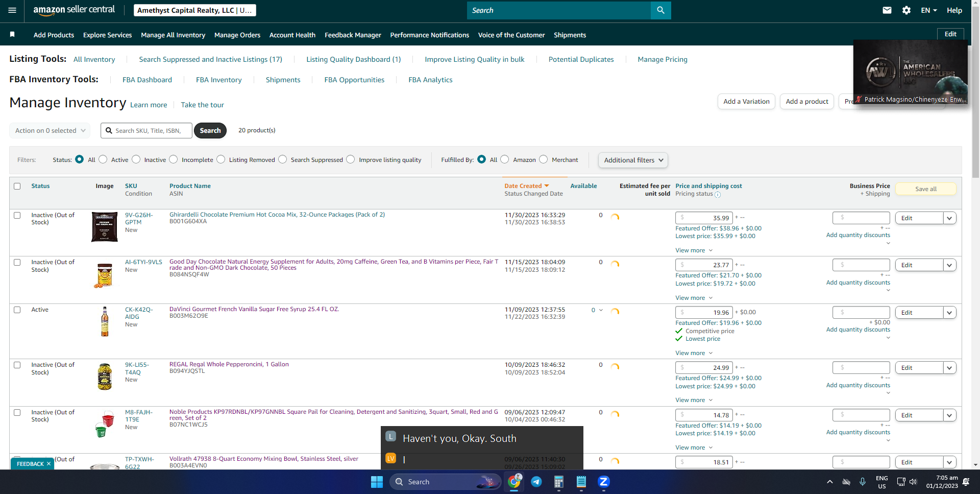This screenshot has width=980, height=494.
Task: Filter by Fulfilled By Amazon radio button
Action: [505, 159]
